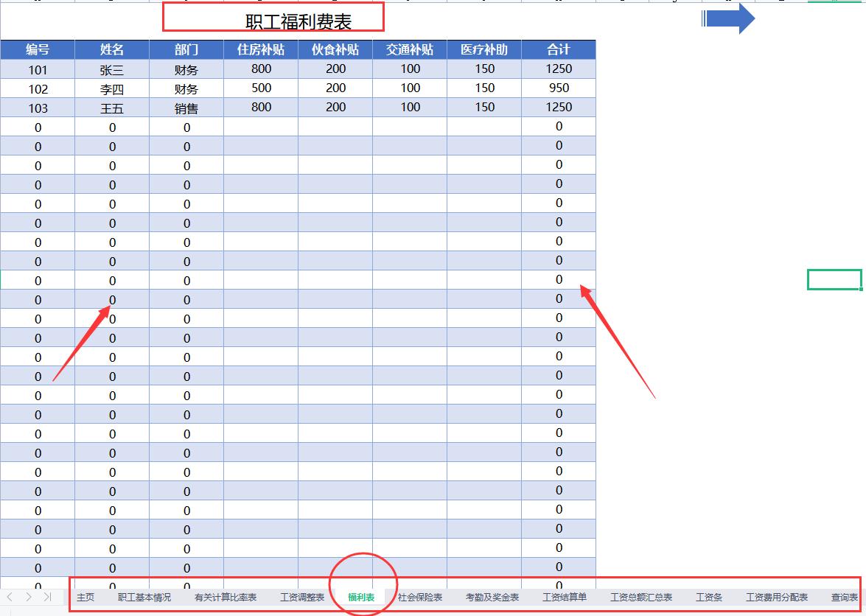Select 李四's total value of 950

pos(559,88)
